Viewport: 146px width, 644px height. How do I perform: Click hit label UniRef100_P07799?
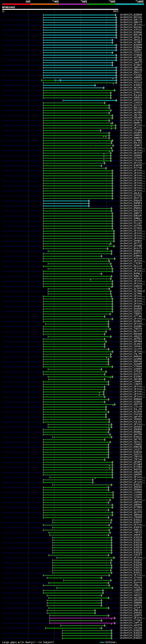(x=131, y=168)
